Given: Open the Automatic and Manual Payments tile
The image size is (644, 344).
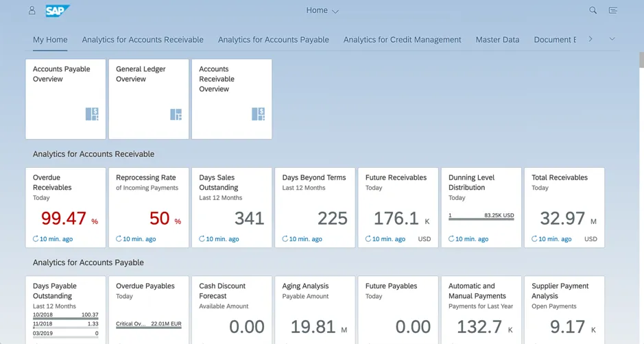Looking at the screenshot, I should coord(481,310).
